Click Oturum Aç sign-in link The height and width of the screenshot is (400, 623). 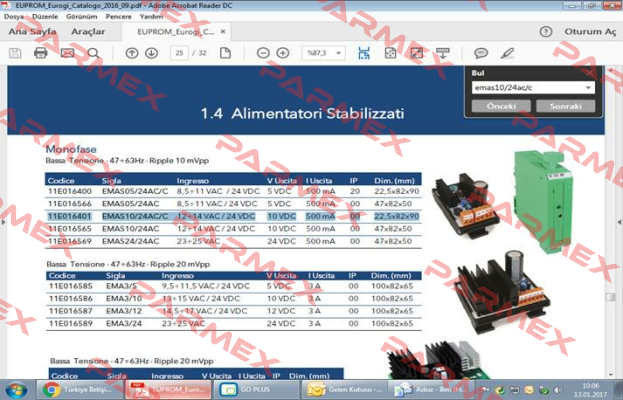(x=590, y=32)
